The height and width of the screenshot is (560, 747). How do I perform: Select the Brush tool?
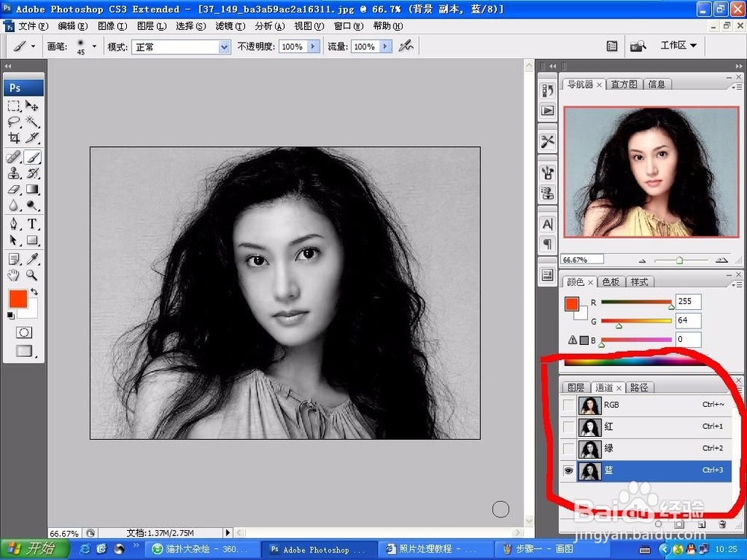pos(30,156)
